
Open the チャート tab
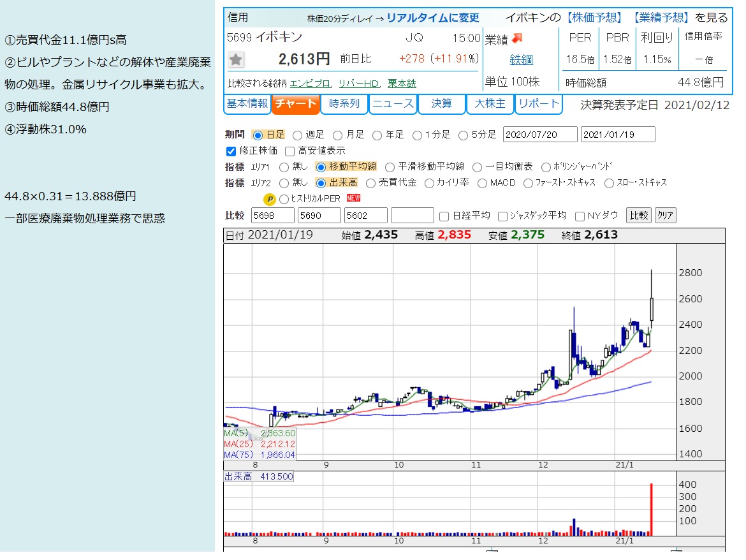click(x=295, y=104)
